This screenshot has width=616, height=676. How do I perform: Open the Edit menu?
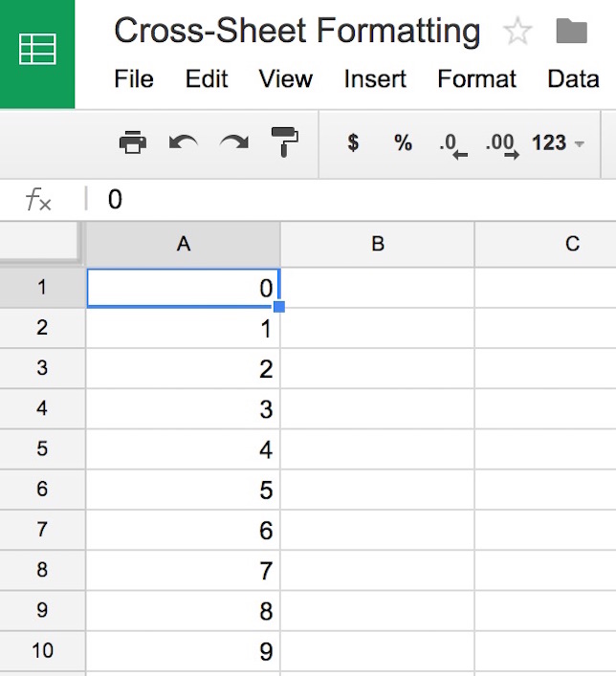pos(207,79)
